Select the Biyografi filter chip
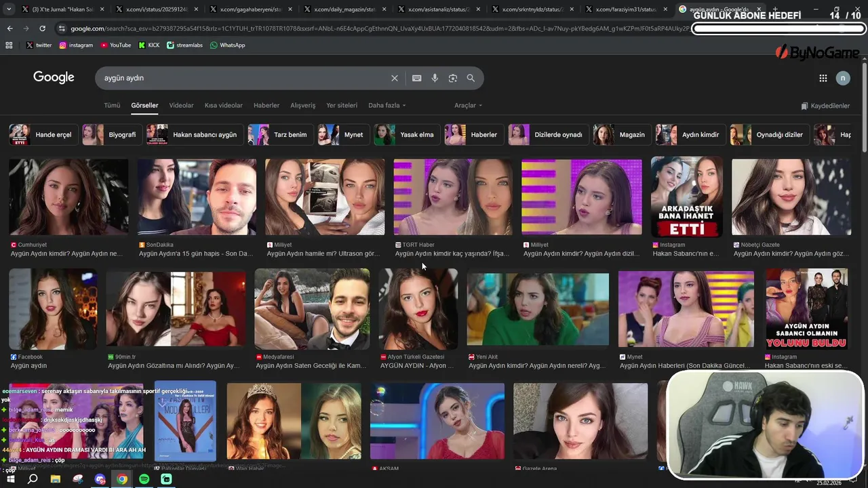 113,134
